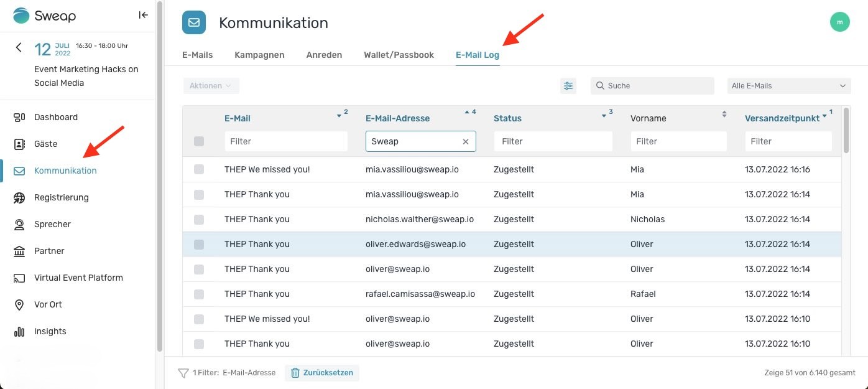Go back using the left chevron icon
Image resolution: width=868 pixels, height=389 pixels.
(x=19, y=47)
